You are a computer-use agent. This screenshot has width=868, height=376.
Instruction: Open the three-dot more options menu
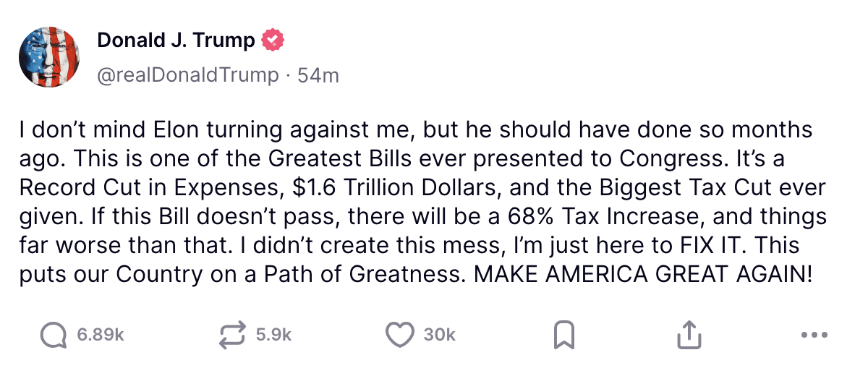point(814,335)
